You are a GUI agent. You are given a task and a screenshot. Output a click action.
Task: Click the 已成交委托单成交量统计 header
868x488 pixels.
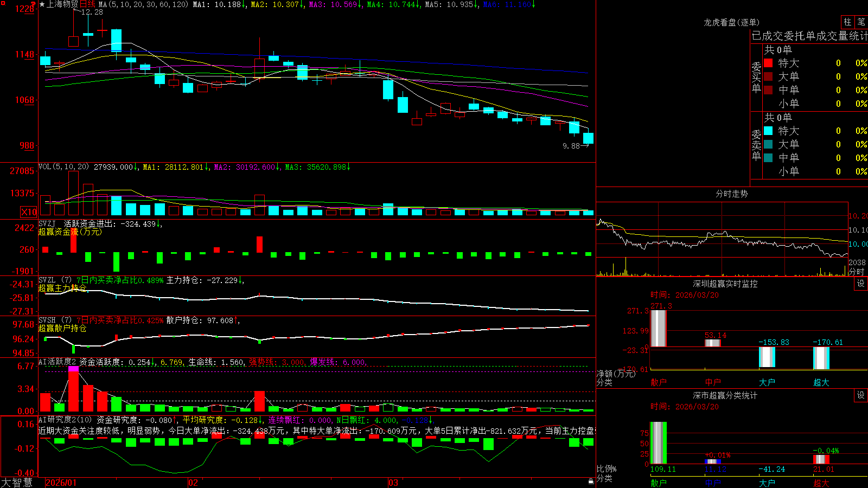[809, 36]
